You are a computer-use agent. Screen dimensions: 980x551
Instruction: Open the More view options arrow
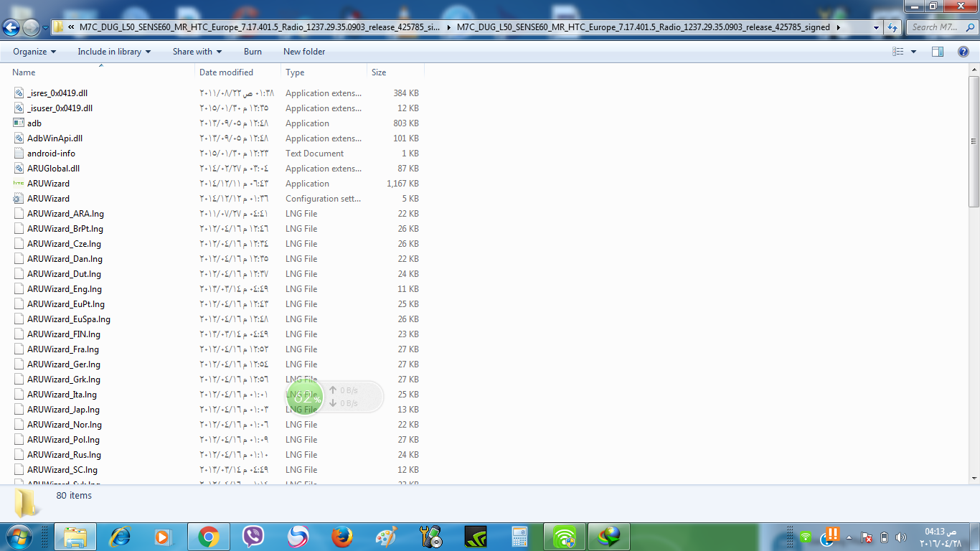(x=913, y=52)
